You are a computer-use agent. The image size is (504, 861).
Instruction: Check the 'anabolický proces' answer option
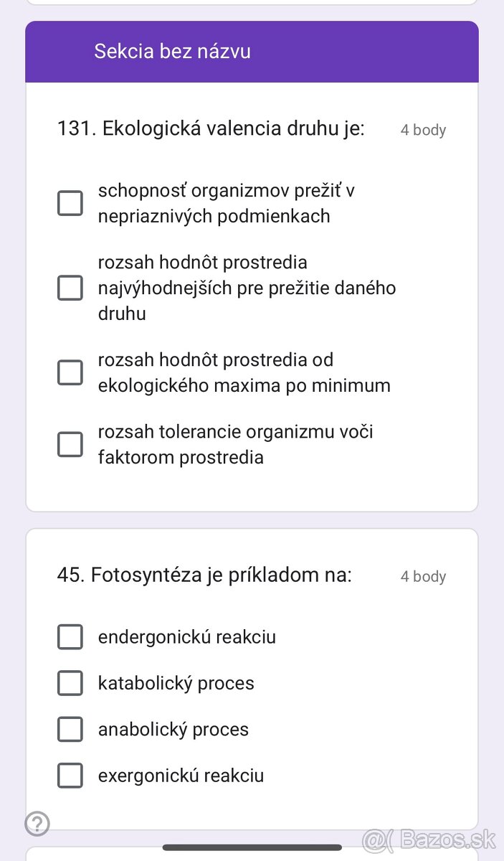pos(70,729)
